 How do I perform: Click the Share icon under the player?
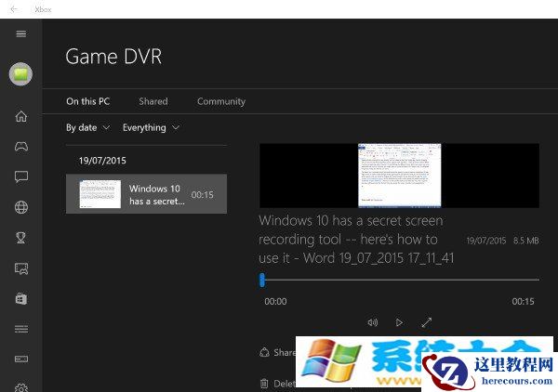click(264, 353)
